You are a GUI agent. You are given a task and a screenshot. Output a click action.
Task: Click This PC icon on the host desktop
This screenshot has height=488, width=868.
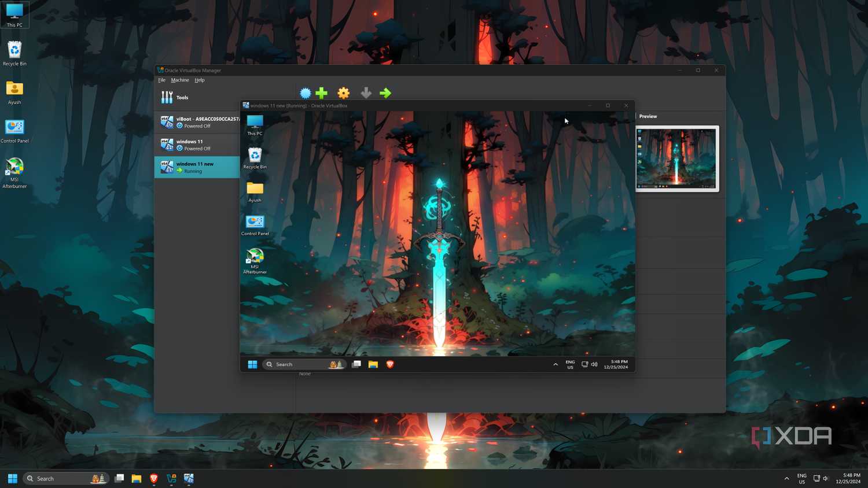[x=14, y=14]
